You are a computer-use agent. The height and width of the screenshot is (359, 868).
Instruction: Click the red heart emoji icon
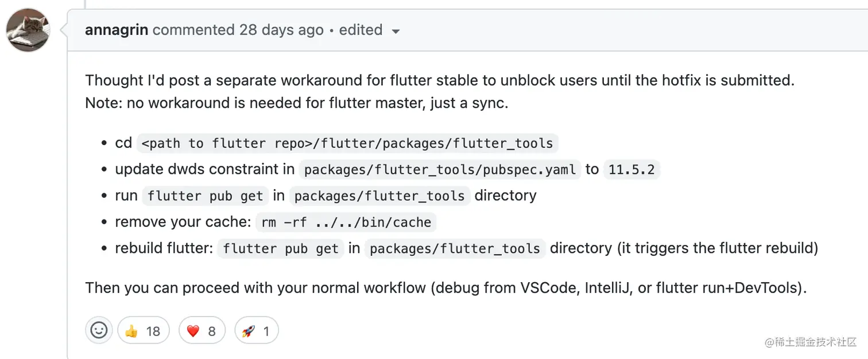pos(193,331)
